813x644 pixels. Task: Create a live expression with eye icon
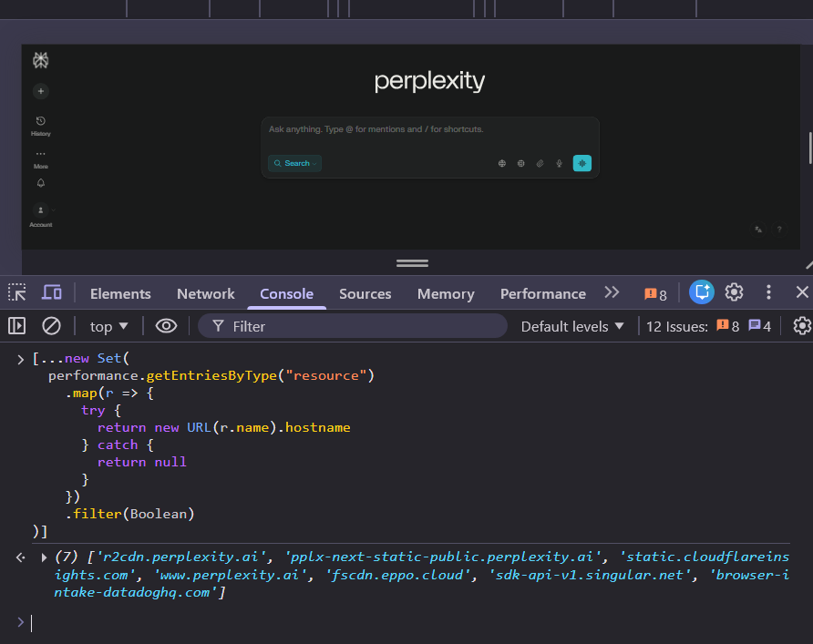point(166,326)
